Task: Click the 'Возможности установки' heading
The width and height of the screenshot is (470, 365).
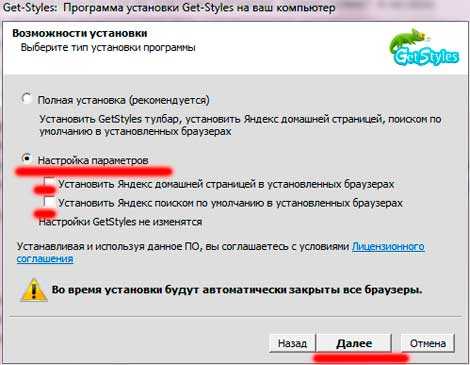Action: [x=80, y=33]
